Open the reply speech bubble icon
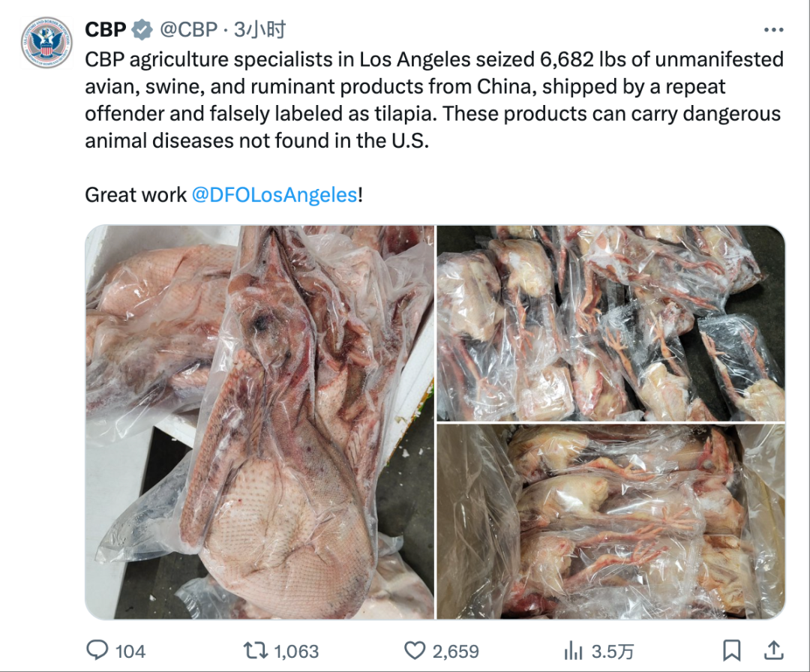 coord(97,650)
